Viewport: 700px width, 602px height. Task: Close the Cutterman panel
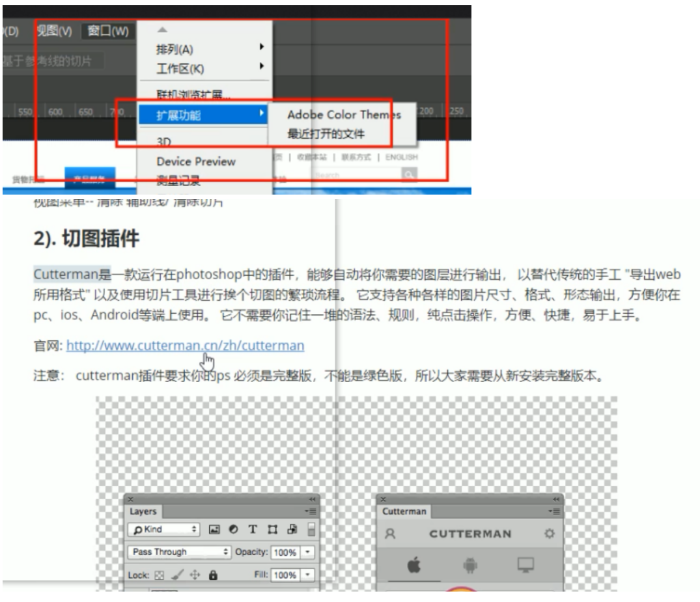tap(383, 499)
